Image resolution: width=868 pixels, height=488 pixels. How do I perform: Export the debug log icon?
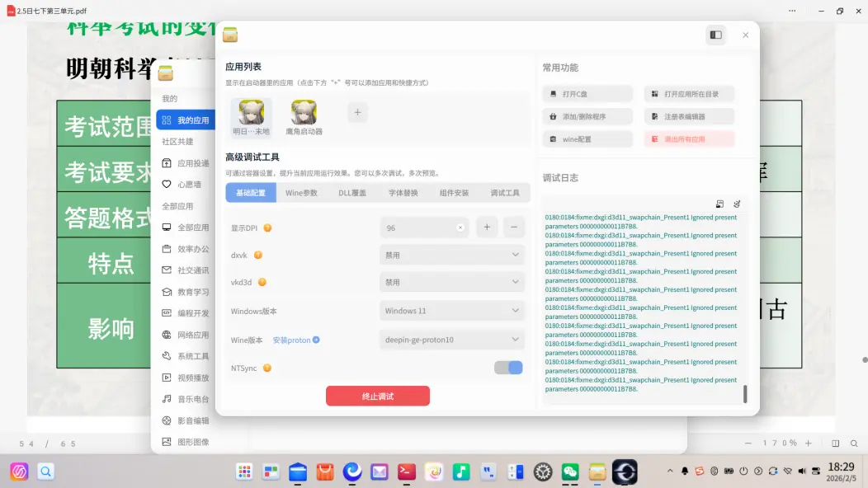coord(719,204)
